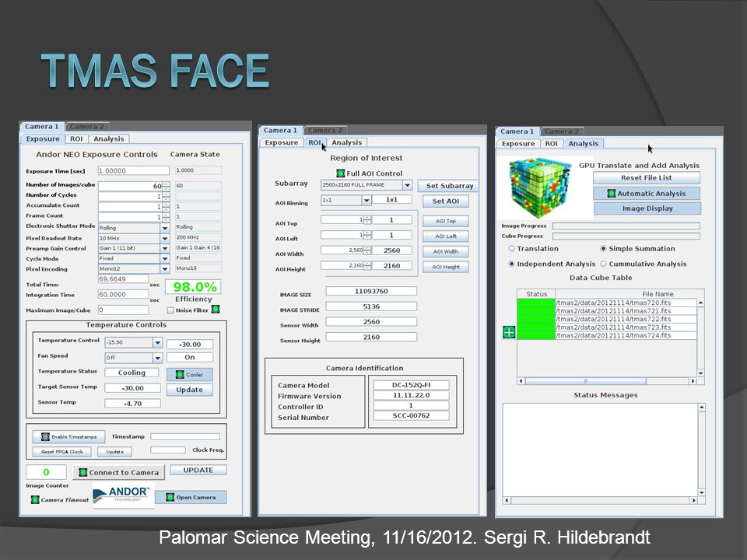Toggle the Cooler button
Screen dimensions: 747x560
190,374
